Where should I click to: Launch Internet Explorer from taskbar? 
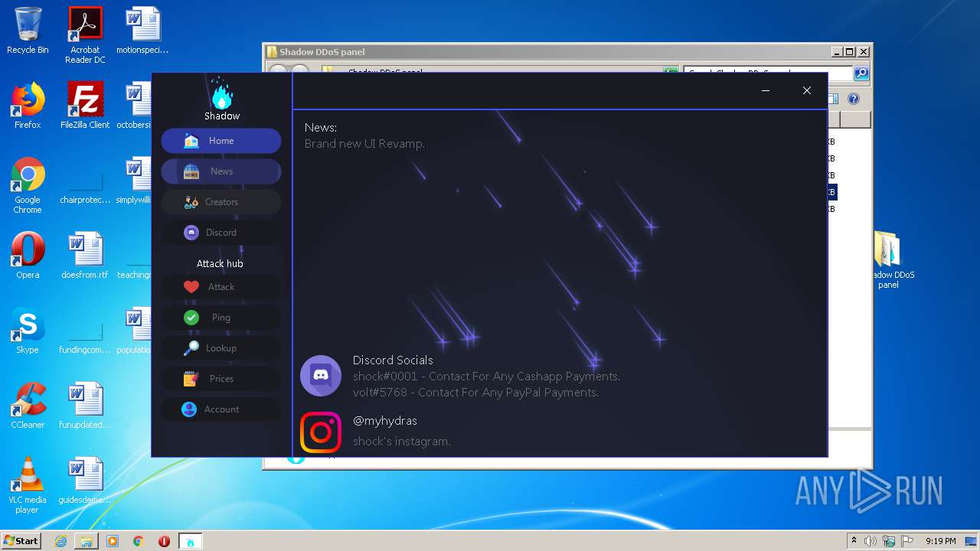coord(60,541)
